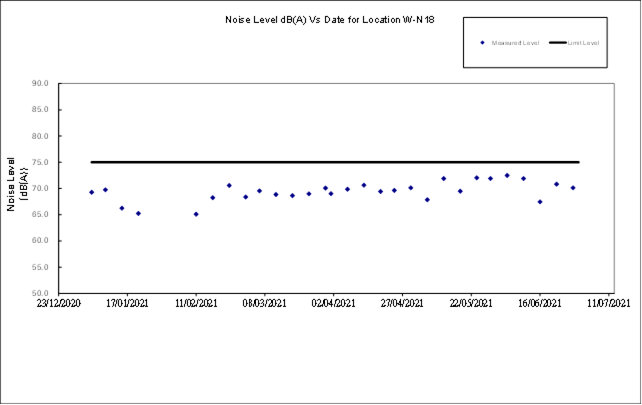Click the black 75 dB limit line
The height and width of the screenshot is (405, 642).
click(x=335, y=162)
